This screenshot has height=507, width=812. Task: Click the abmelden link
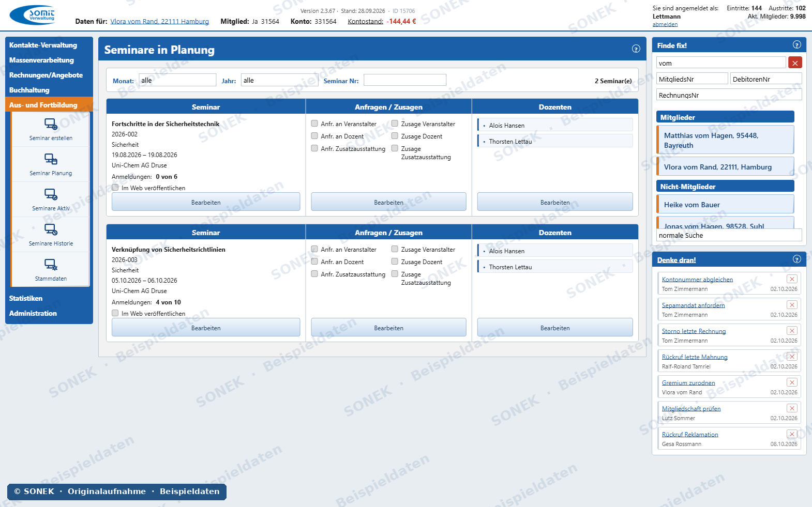(x=665, y=24)
